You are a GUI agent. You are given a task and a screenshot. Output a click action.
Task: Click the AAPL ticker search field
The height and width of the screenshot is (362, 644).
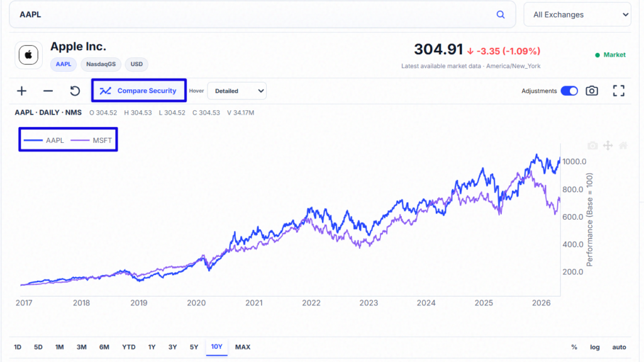pos(262,15)
